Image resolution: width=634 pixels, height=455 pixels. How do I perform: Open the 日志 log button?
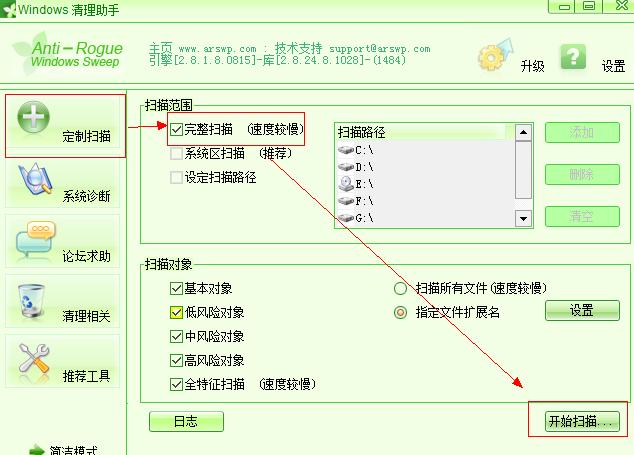click(186, 422)
